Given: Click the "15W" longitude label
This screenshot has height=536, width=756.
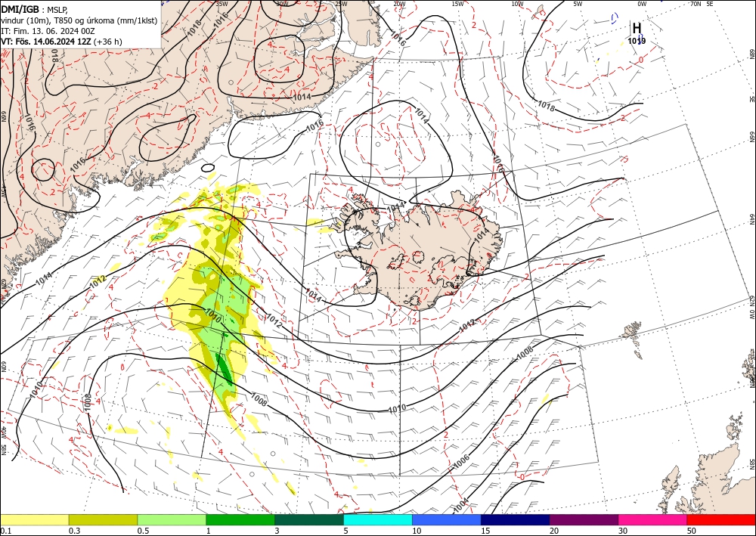Looking at the screenshot, I should 458,3.
